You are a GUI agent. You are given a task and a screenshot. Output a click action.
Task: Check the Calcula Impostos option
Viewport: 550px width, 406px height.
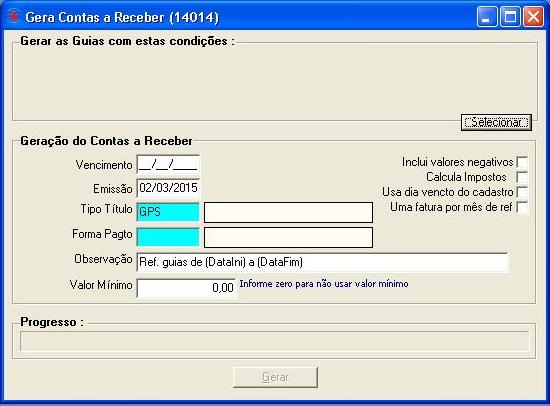point(523,177)
